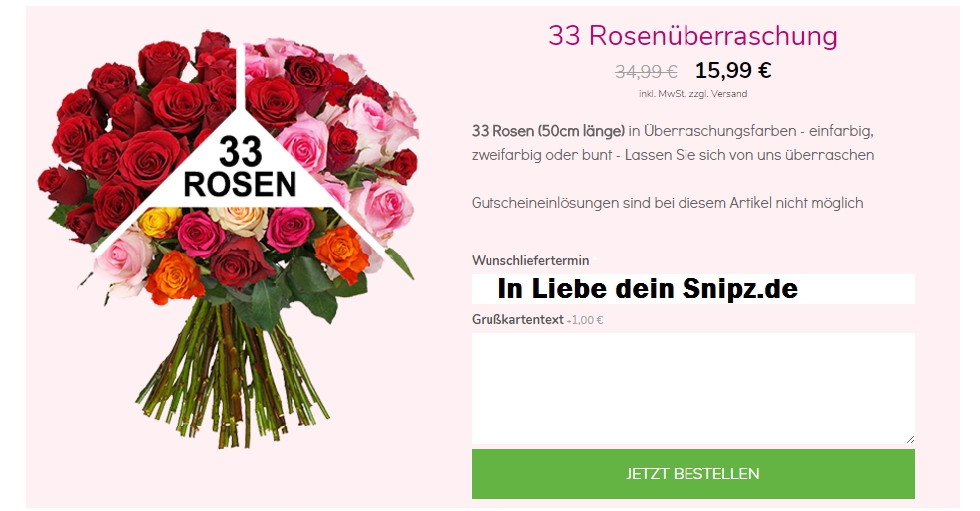Click the In Liebe dein Snipz.de text

point(648,289)
